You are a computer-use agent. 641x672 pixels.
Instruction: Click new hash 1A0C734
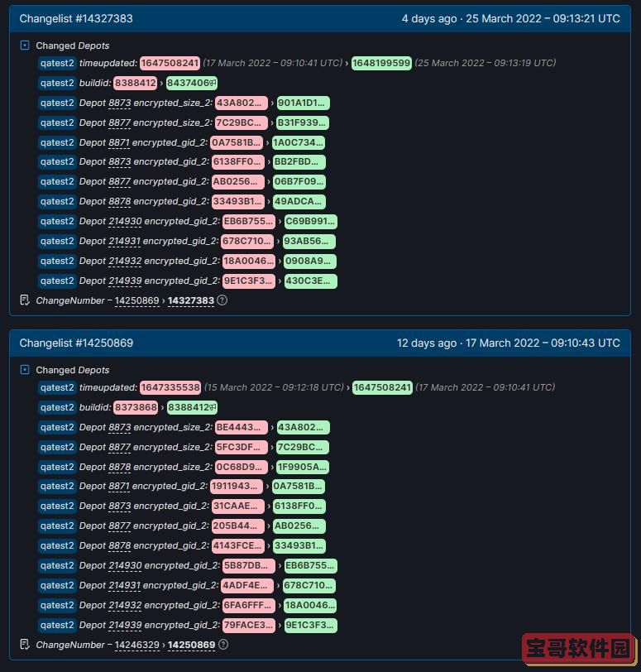click(x=299, y=142)
